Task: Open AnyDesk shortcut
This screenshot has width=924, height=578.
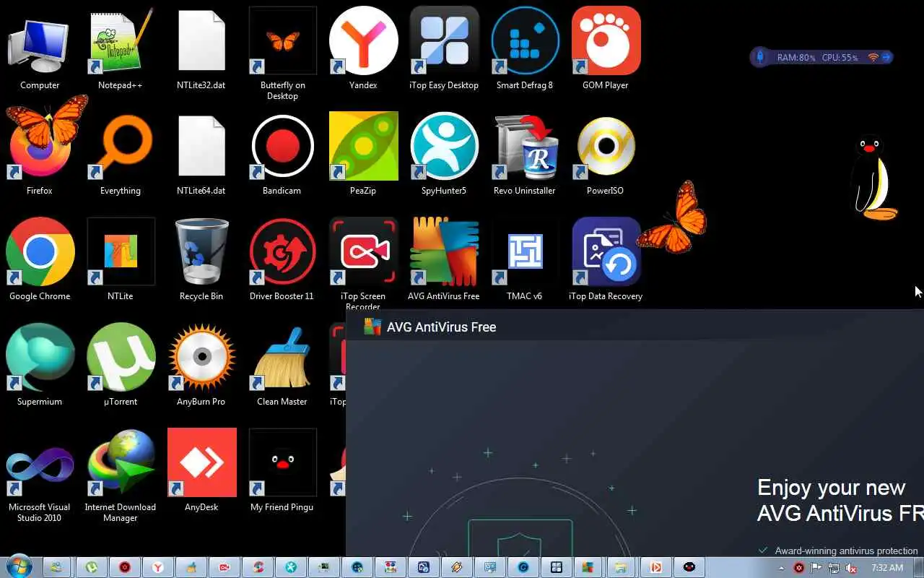Action: pyautogui.click(x=201, y=470)
